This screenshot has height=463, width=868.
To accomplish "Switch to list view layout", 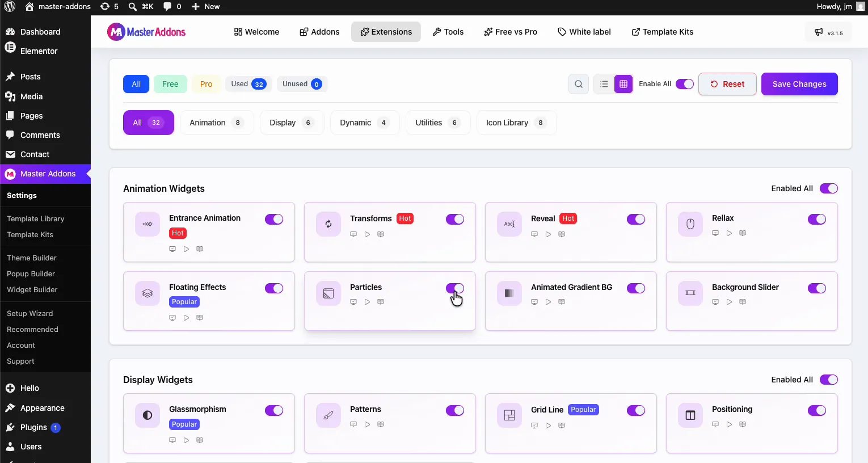I will tap(604, 84).
